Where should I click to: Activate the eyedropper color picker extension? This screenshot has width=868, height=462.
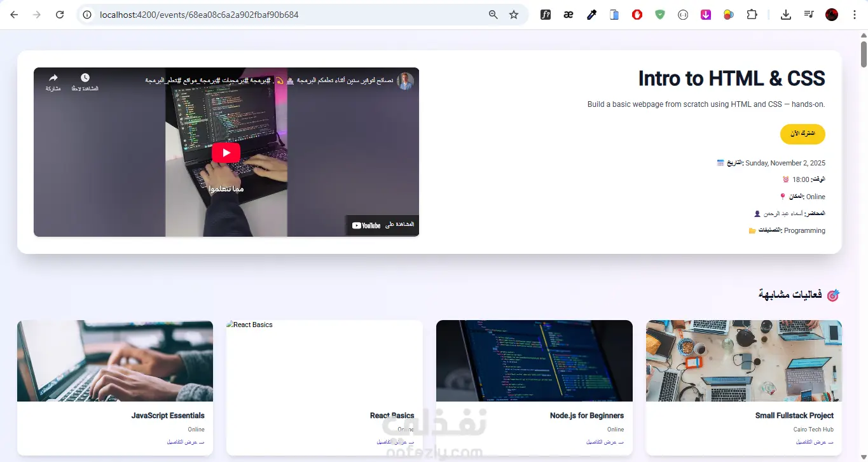coord(591,15)
